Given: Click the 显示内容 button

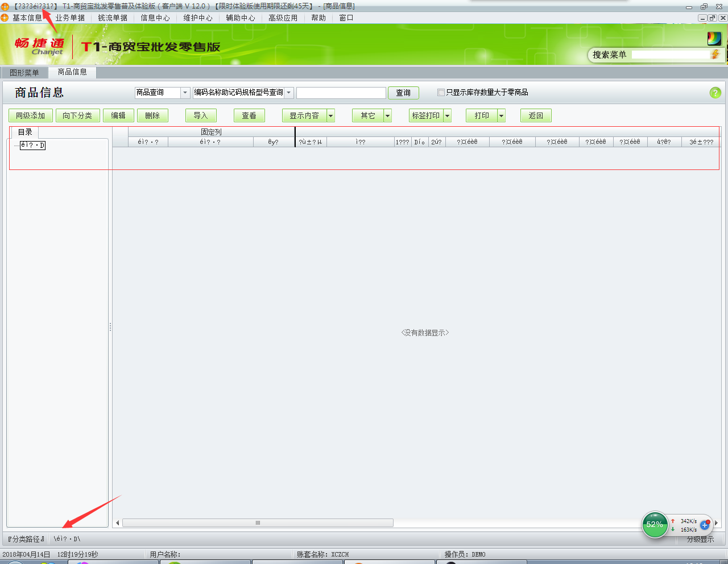Looking at the screenshot, I should point(304,115).
